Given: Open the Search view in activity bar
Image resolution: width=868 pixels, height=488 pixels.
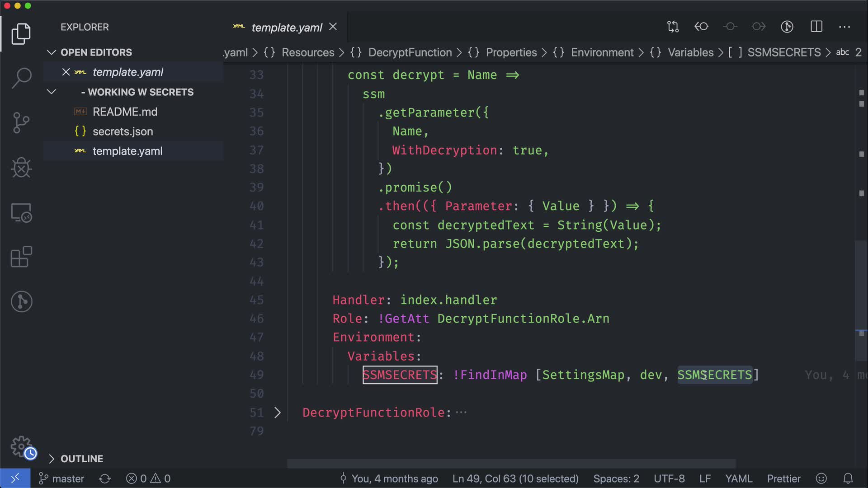Looking at the screenshot, I should coord(21,78).
